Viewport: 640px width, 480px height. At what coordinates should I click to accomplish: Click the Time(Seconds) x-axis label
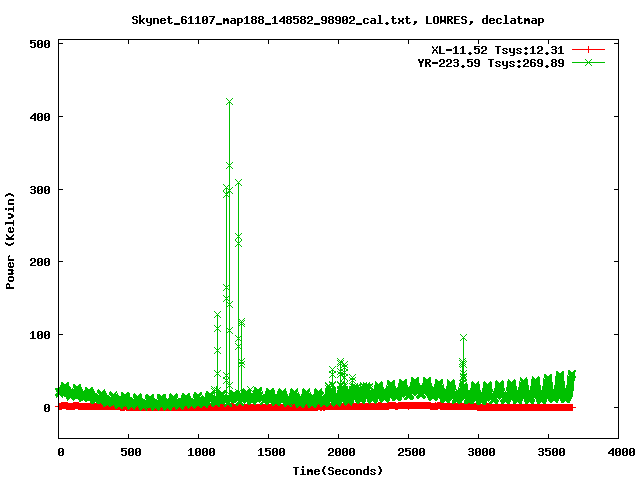pyautogui.click(x=337, y=470)
